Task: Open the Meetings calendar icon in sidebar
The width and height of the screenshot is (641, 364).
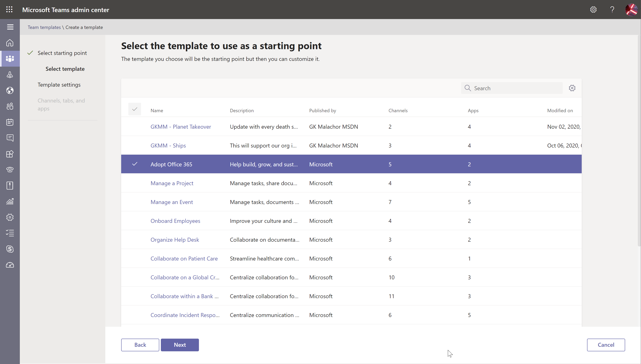Action: coord(10,122)
